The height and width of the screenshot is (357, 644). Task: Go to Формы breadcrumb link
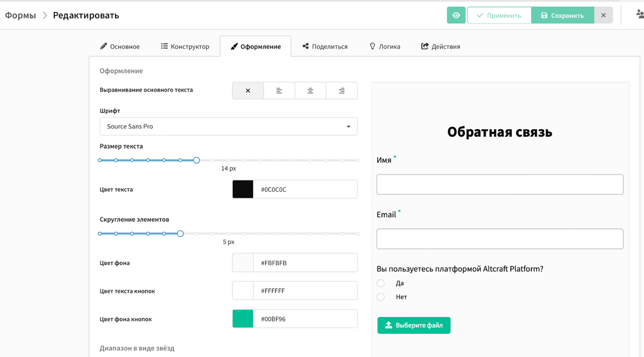click(x=20, y=15)
